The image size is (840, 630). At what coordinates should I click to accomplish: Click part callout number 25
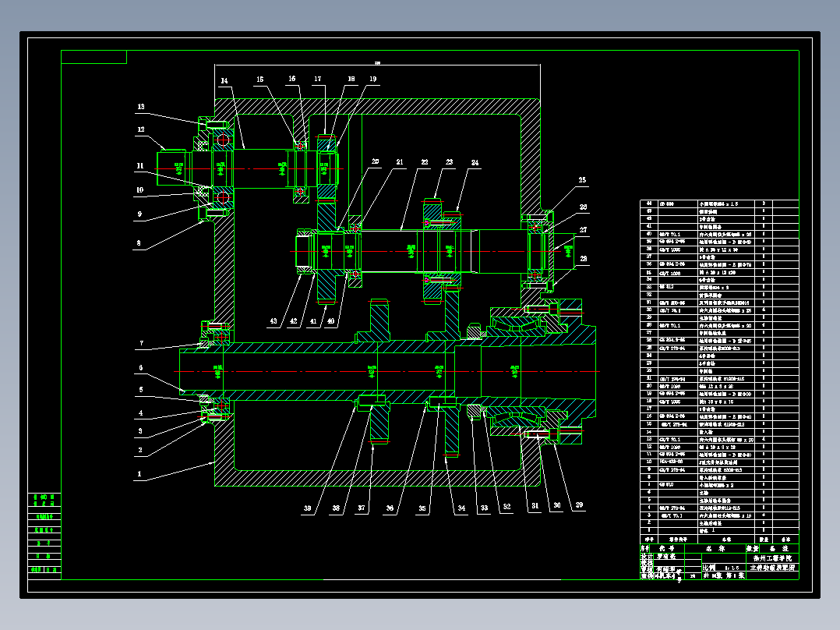(582, 180)
